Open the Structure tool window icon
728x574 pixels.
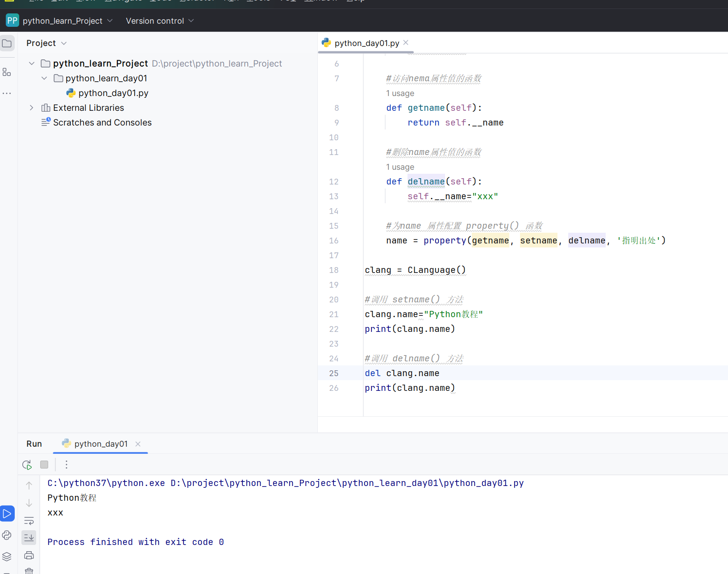pos(7,72)
